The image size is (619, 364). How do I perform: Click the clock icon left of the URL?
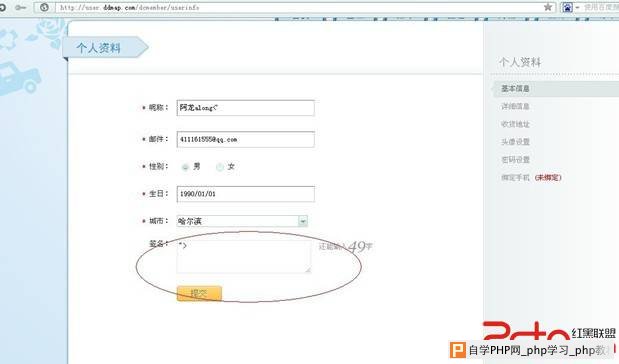pyautogui.click(x=44, y=8)
